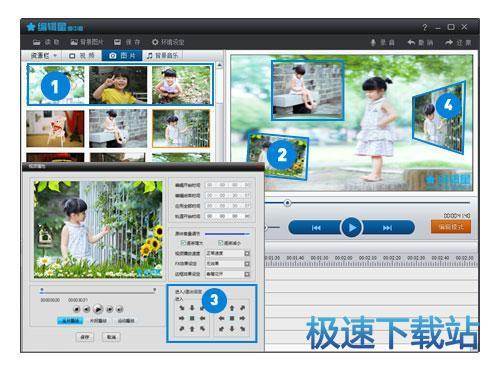The width and height of the screenshot is (500, 370).
Task: Click the open file (读取) folder icon
Action: (x=37, y=42)
